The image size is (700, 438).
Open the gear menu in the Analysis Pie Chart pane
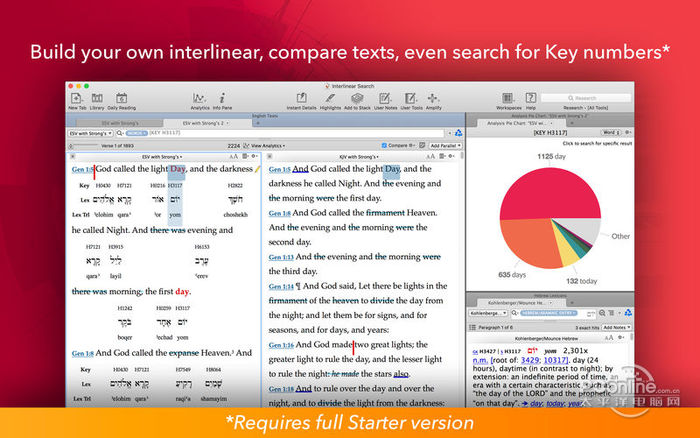[x=627, y=133]
